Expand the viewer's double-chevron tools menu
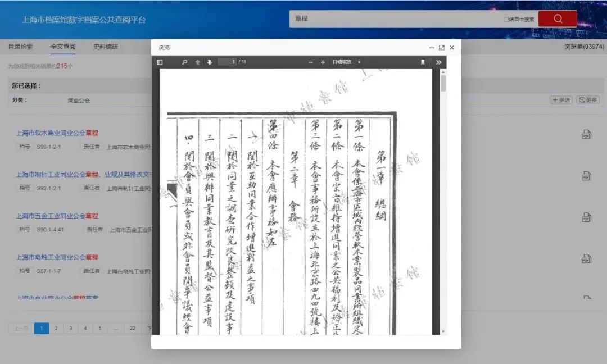 [x=438, y=62]
